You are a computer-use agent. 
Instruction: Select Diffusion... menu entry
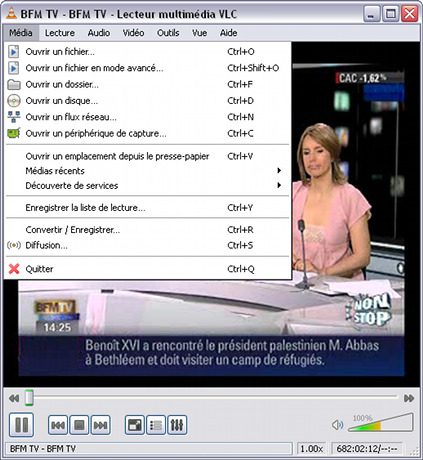147,245
